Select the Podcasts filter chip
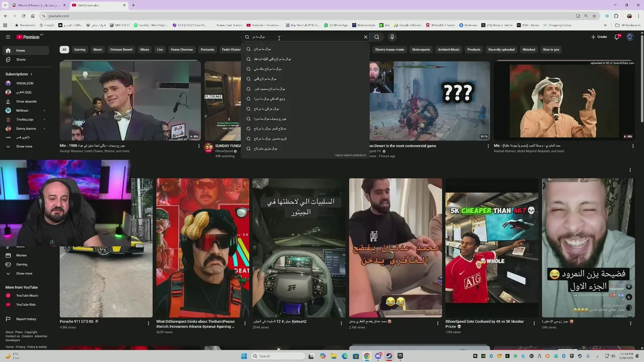 click(207, 49)
